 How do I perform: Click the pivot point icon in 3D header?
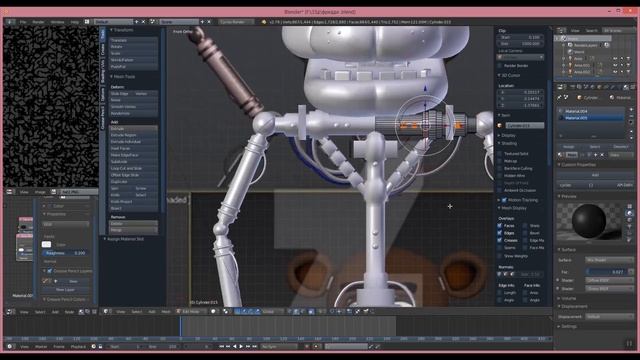226,311
